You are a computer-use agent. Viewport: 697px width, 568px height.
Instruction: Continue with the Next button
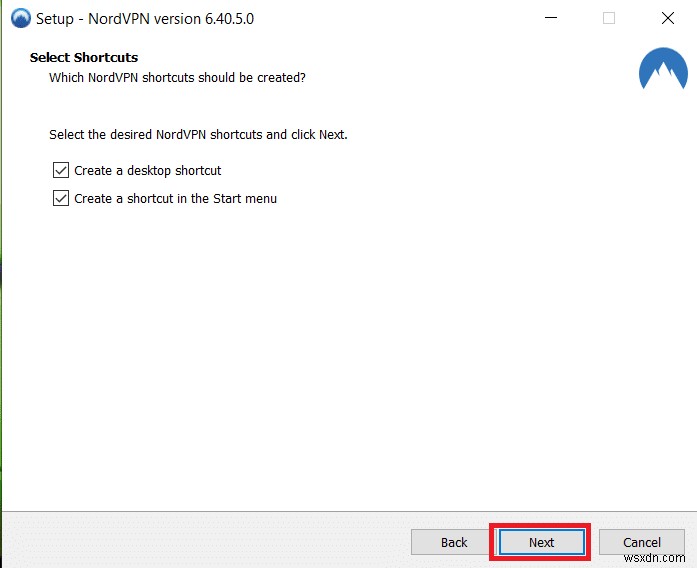pos(541,542)
